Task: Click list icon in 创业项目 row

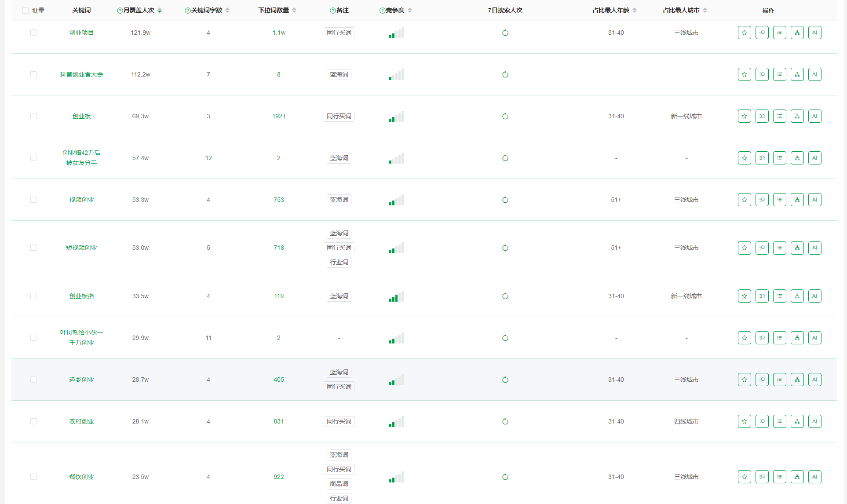Action: coord(779,33)
